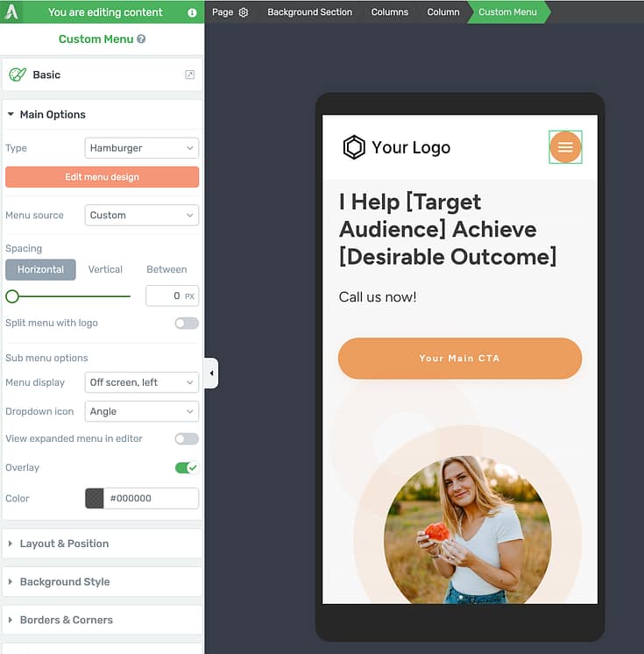Click the orange hamburger menu icon in preview
This screenshot has height=654, width=644.
pos(565,146)
